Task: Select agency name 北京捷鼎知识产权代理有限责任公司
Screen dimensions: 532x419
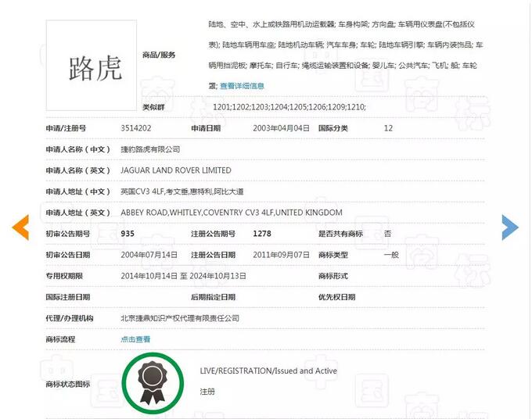Action: tap(180, 318)
